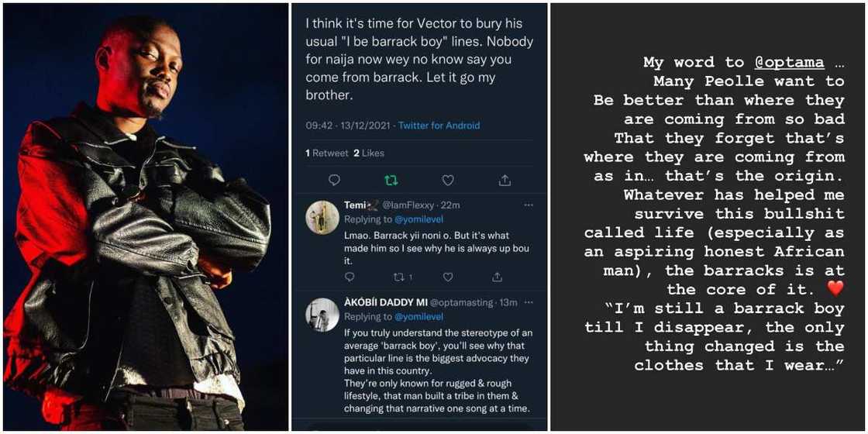Open the @IamFlexxy handle
This screenshot has height=434, width=868.
pyautogui.click(x=405, y=205)
